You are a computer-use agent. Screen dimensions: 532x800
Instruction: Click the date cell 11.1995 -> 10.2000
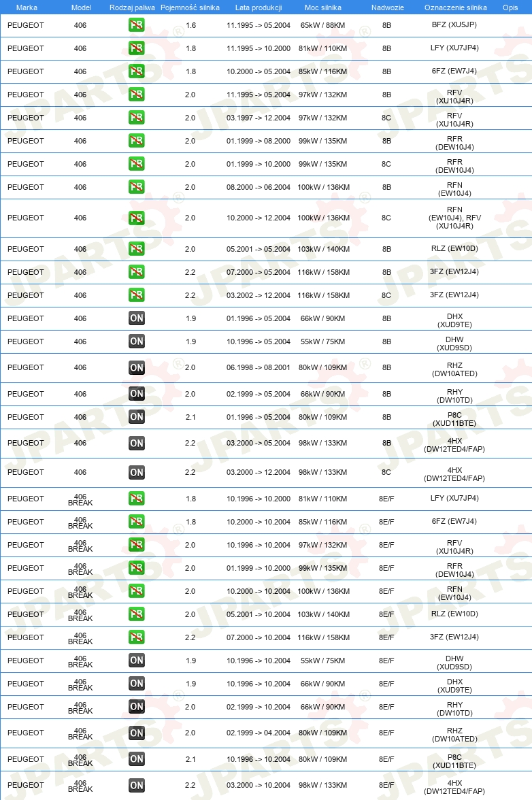pos(259,48)
